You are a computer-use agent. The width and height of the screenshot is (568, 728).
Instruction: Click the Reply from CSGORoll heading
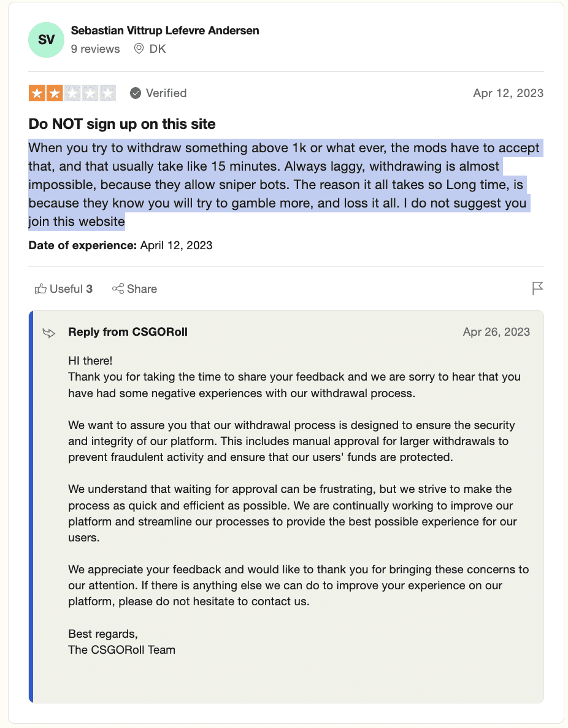click(x=128, y=332)
